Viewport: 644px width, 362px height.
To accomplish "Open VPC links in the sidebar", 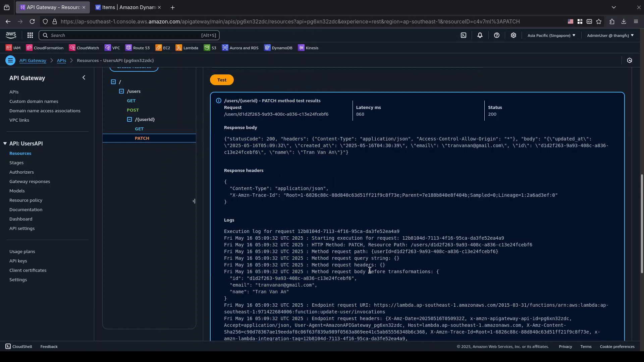I will [x=19, y=120].
